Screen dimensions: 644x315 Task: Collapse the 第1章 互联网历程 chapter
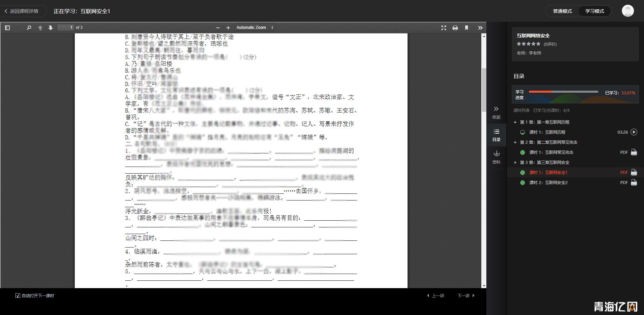click(x=515, y=122)
